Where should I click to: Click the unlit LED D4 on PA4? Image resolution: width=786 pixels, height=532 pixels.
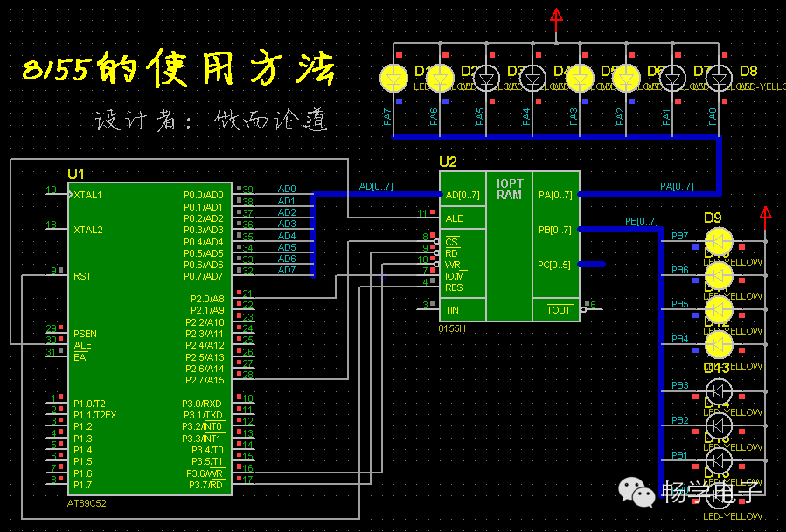(532, 79)
